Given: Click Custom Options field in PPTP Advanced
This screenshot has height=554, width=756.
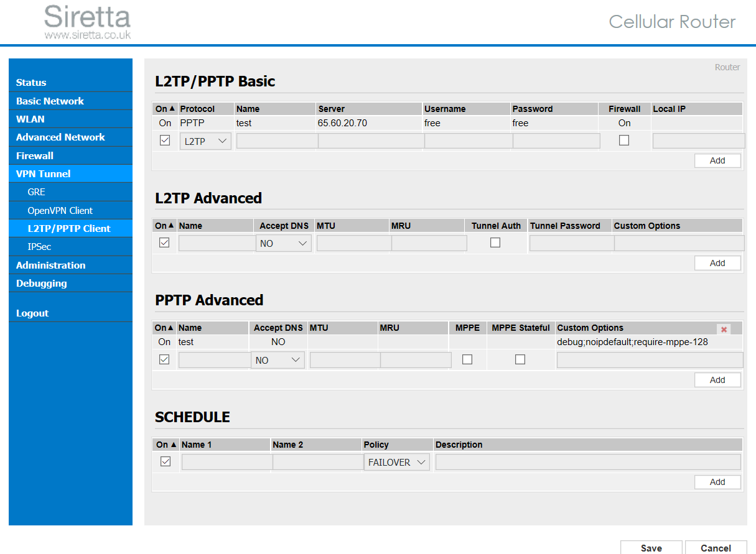Looking at the screenshot, I should (x=650, y=359).
